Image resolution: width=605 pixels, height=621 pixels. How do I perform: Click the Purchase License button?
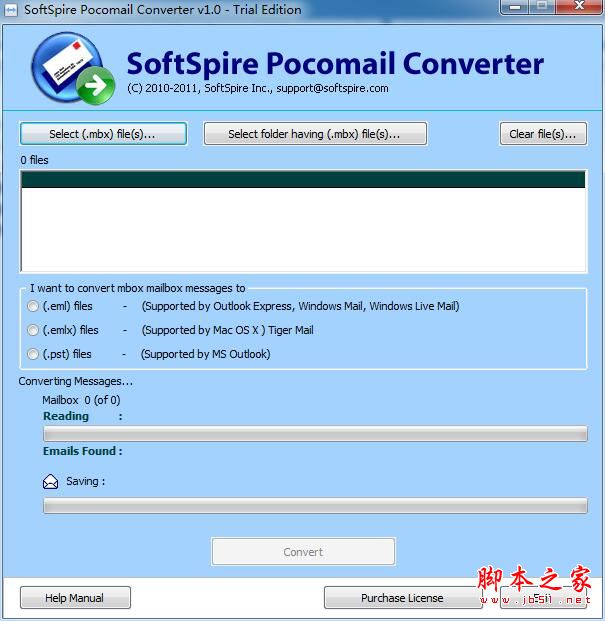click(402, 598)
